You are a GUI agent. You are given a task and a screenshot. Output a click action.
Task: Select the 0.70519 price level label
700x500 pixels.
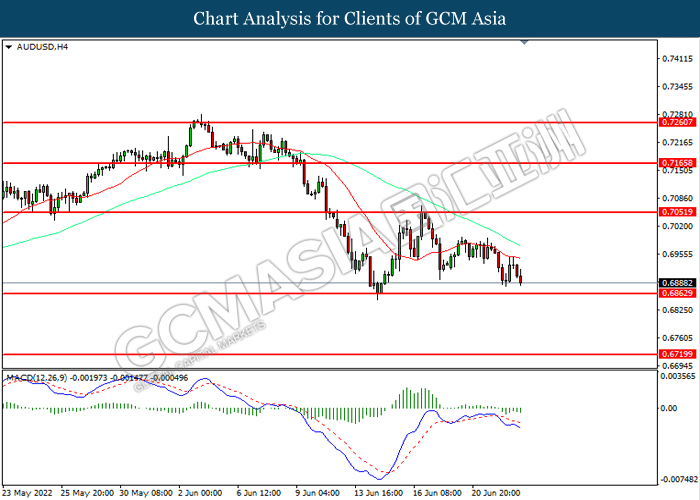[677, 212]
